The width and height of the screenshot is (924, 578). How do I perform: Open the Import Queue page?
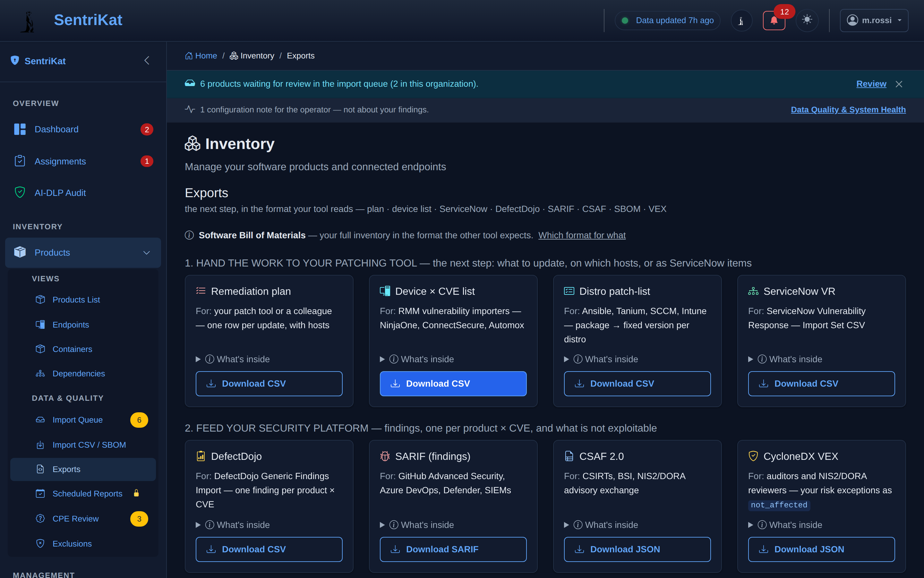tap(83, 420)
